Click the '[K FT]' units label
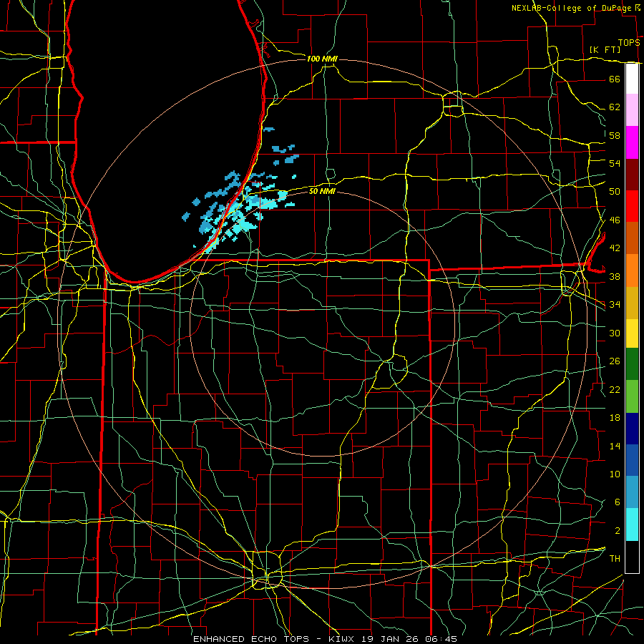Image resolution: width=644 pixels, height=644 pixels. (x=605, y=50)
